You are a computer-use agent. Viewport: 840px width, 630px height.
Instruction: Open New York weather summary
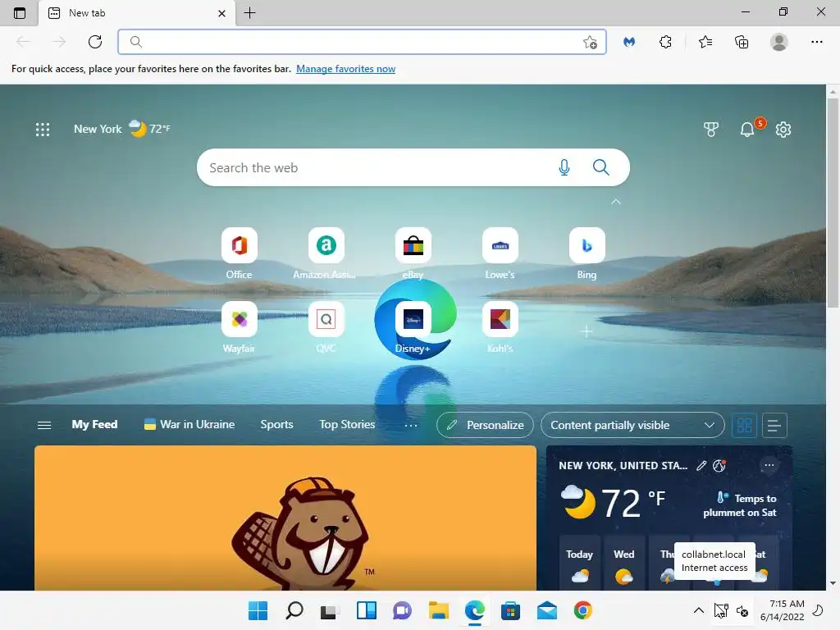click(x=122, y=129)
